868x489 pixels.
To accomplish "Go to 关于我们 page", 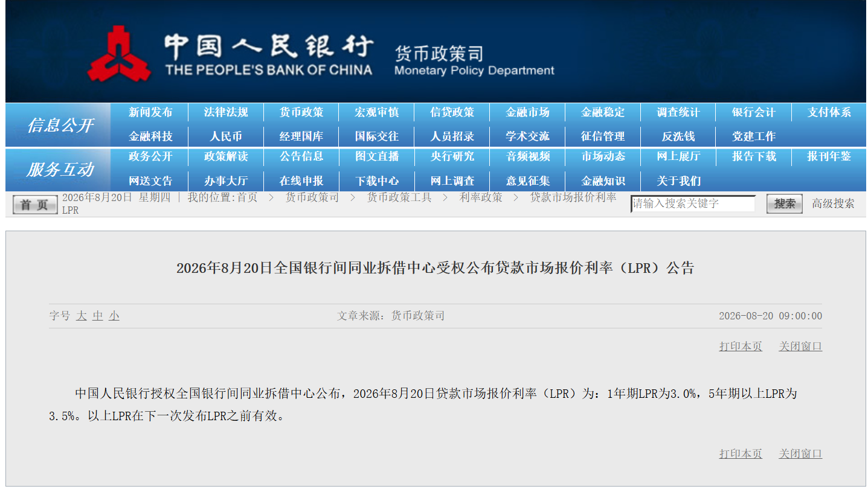I will click(679, 181).
